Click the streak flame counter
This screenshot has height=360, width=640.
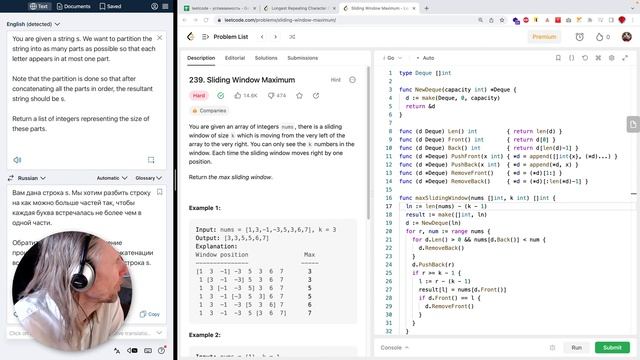(x=602, y=37)
